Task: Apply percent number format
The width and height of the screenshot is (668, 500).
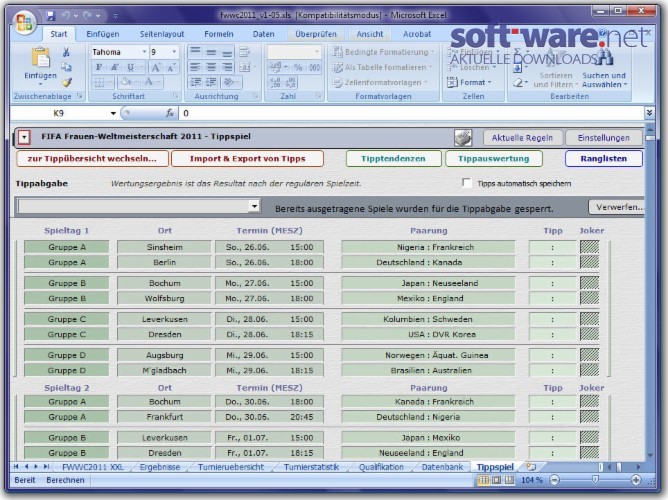Action: point(298,67)
